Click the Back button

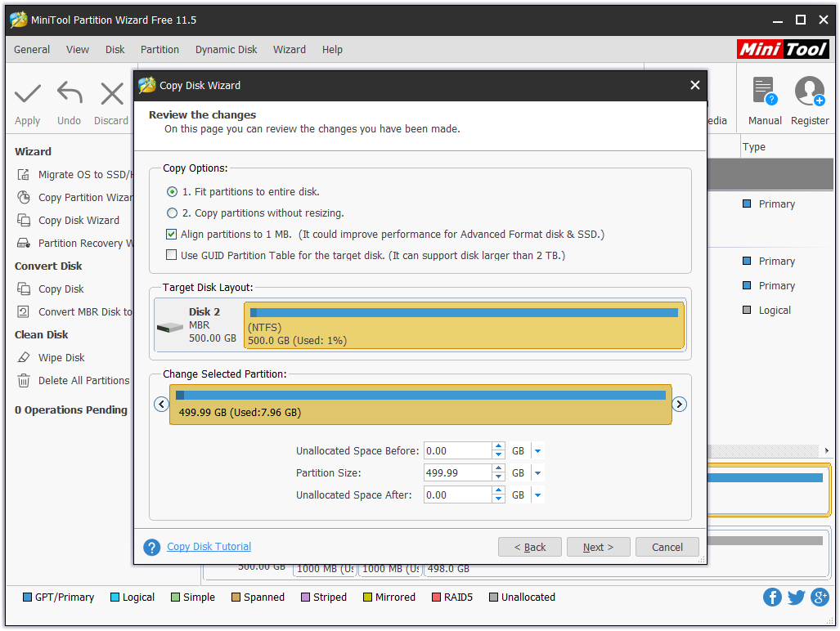click(x=530, y=547)
